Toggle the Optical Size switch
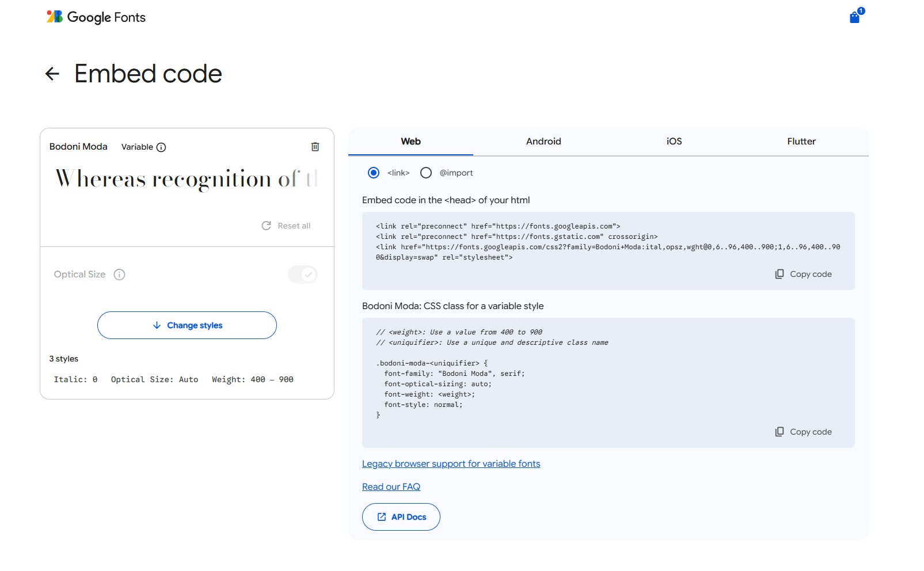This screenshot has width=924, height=571. pyautogui.click(x=303, y=275)
